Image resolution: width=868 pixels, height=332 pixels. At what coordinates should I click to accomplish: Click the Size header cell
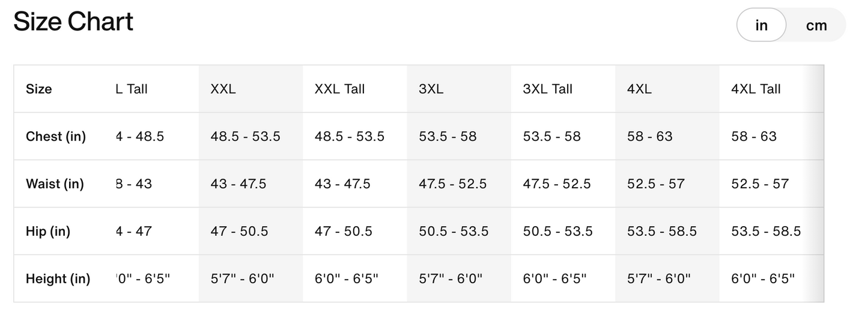coord(39,89)
